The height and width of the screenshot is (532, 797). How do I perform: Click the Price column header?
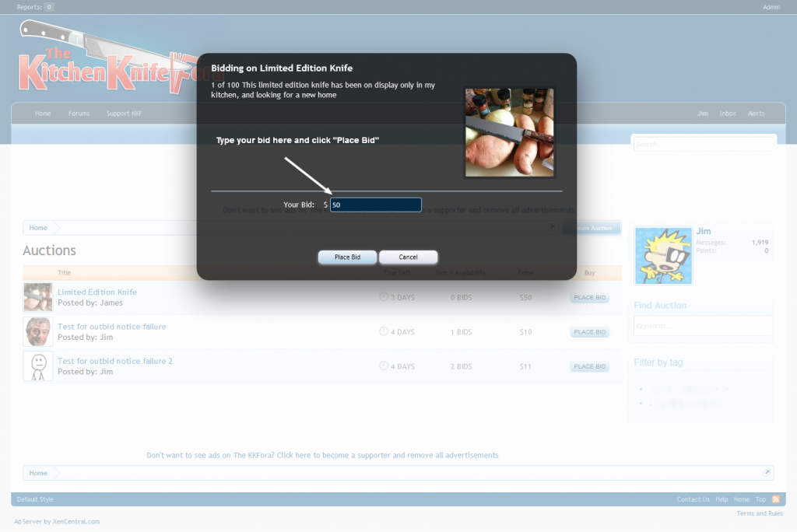[525, 273]
